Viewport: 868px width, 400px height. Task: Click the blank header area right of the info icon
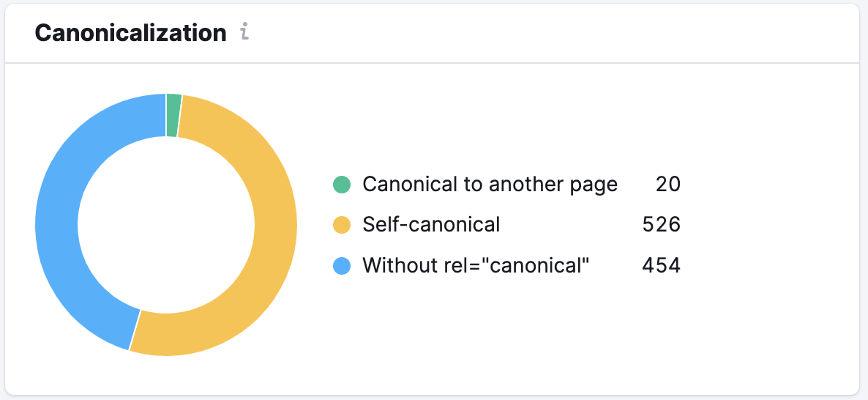point(549,33)
